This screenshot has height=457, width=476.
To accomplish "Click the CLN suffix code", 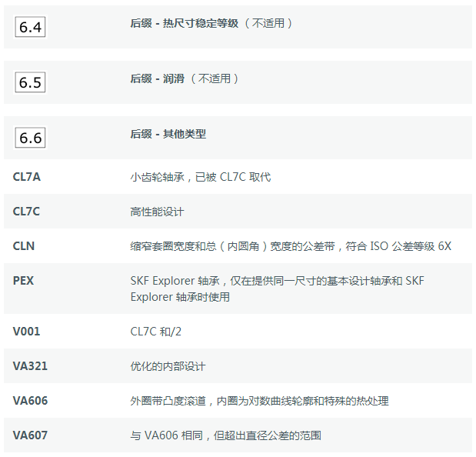I will (24, 246).
